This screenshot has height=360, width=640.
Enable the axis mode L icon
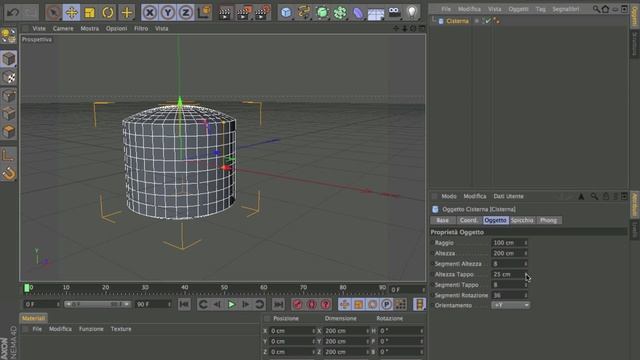(x=9, y=156)
